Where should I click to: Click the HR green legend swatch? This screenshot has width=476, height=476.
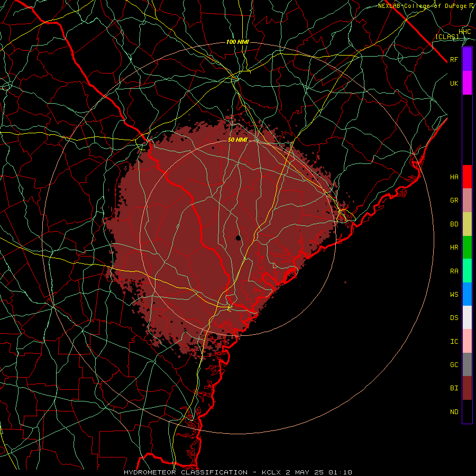click(x=467, y=247)
